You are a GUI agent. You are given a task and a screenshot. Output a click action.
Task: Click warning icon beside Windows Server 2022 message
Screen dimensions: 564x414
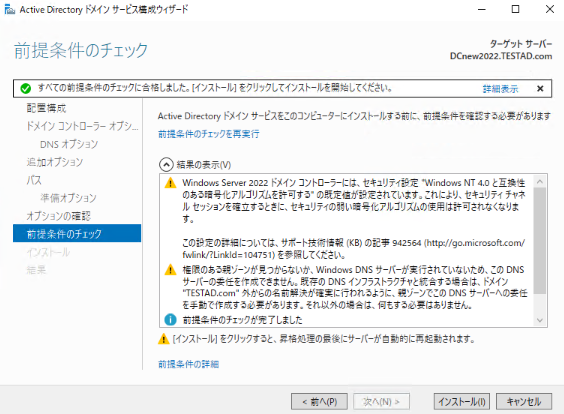[x=170, y=183]
